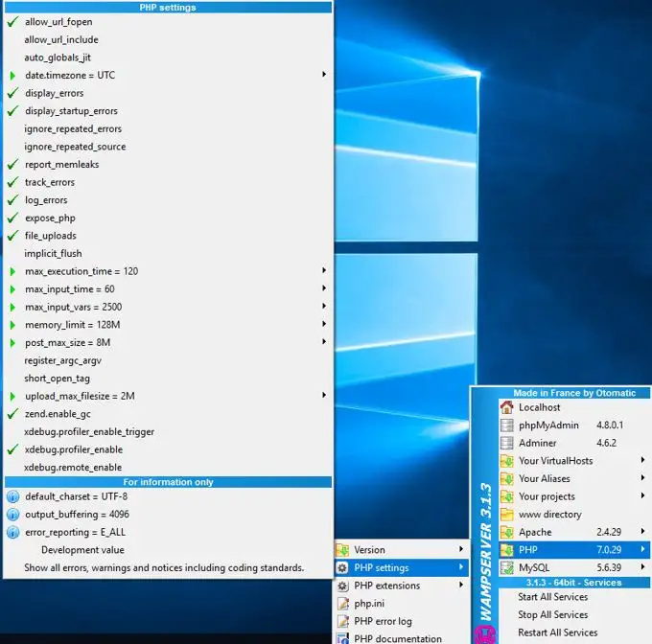Viewport: 652px width, 644px height.
Task: Turn off xdebug.profiler_enable
Action: pos(73,449)
